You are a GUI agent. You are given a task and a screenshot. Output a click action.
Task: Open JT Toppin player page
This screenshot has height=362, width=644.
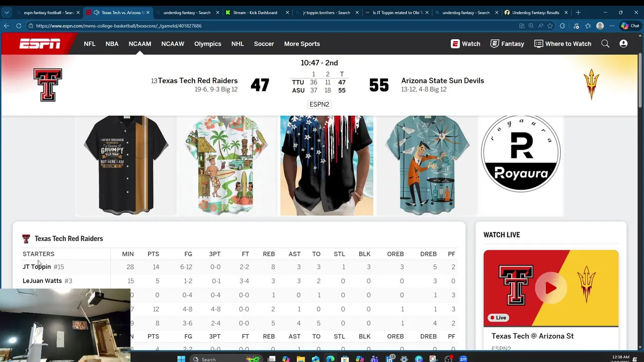coord(37,266)
